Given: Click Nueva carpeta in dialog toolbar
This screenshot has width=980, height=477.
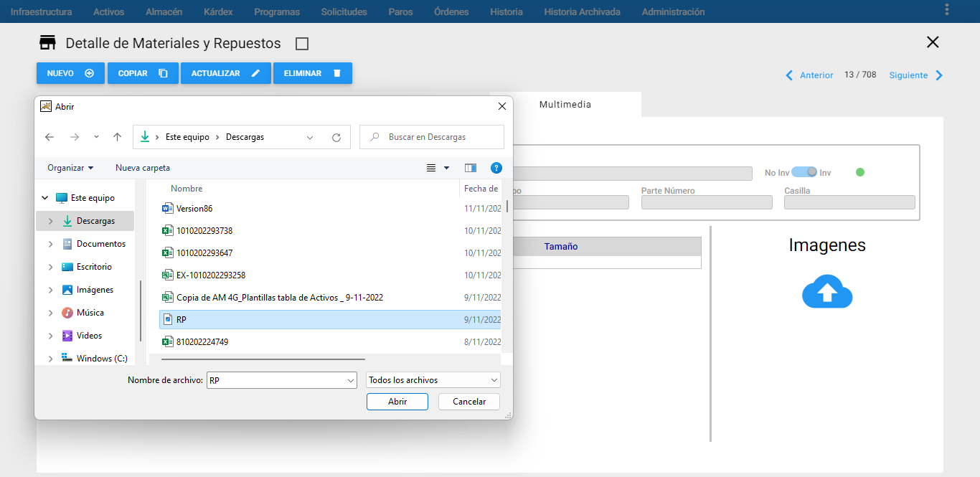Looking at the screenshot, I should point(143,168).
